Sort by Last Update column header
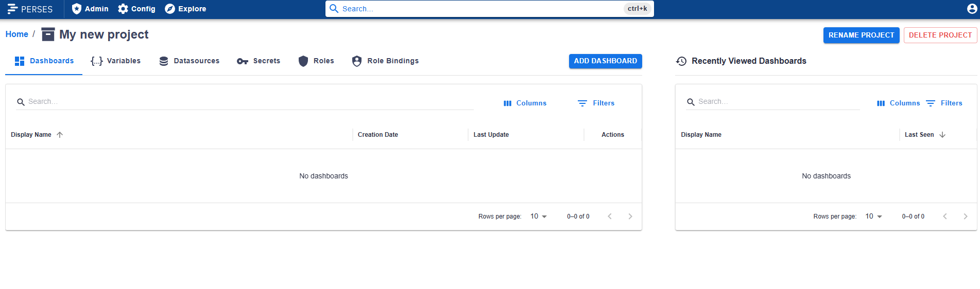This screenshot has width=980, height=289. (x=491, y=135)
